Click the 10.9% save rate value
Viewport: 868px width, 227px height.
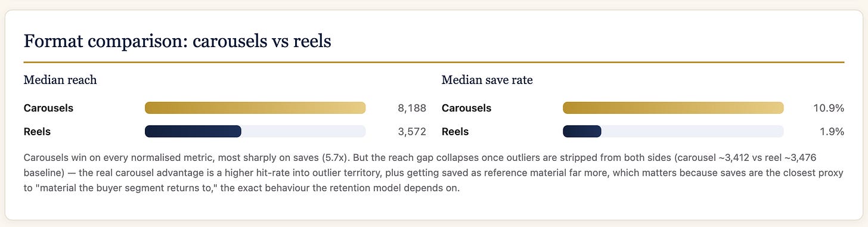pyautogui.click(x=829, y=108)
